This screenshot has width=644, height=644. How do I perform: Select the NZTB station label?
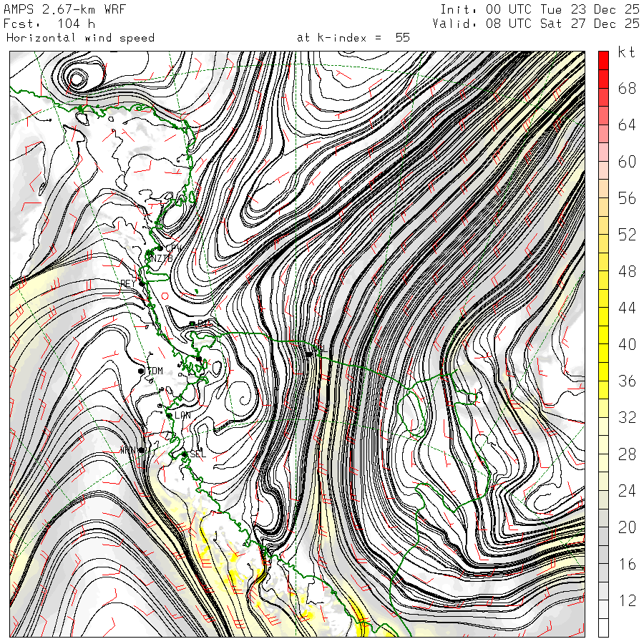pos(159,258)
